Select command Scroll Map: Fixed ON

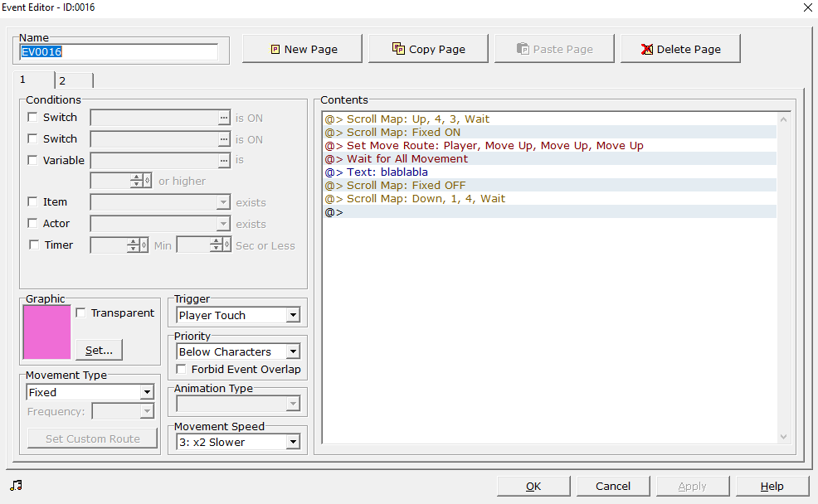(550, 133)
